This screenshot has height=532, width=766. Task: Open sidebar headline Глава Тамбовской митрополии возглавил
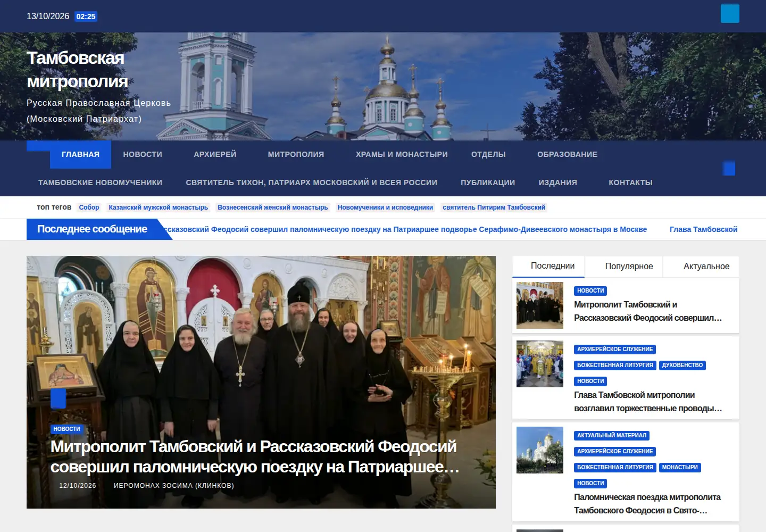coord(648,402)
